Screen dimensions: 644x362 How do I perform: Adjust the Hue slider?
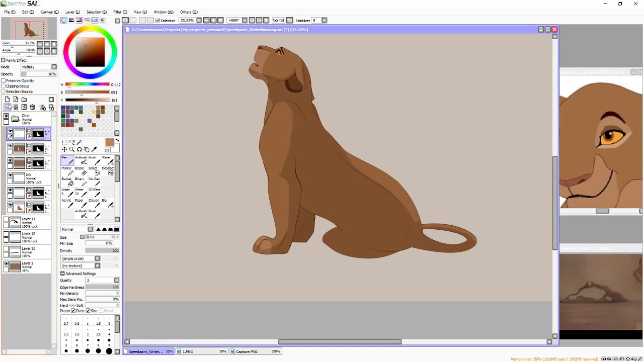tap(88, 84)
